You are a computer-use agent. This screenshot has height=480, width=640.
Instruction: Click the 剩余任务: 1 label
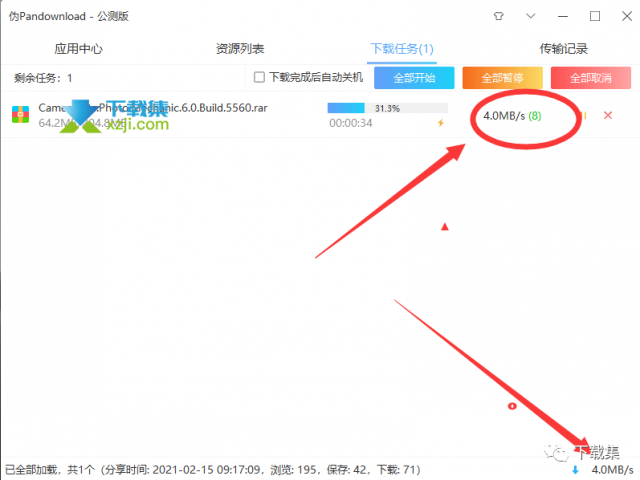click(x=43, y=78)
